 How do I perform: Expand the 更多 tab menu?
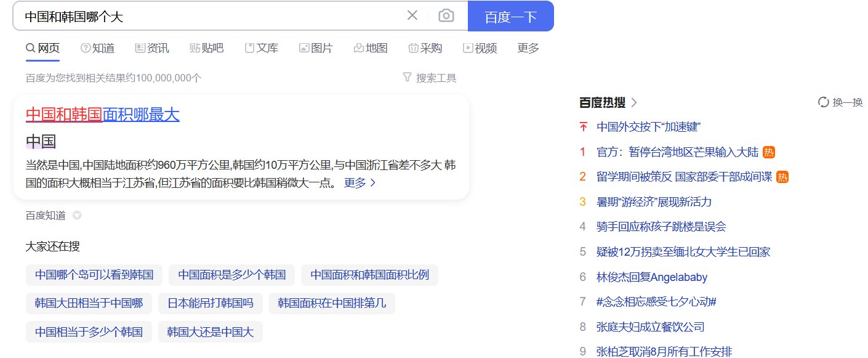(x=528, y=48)
